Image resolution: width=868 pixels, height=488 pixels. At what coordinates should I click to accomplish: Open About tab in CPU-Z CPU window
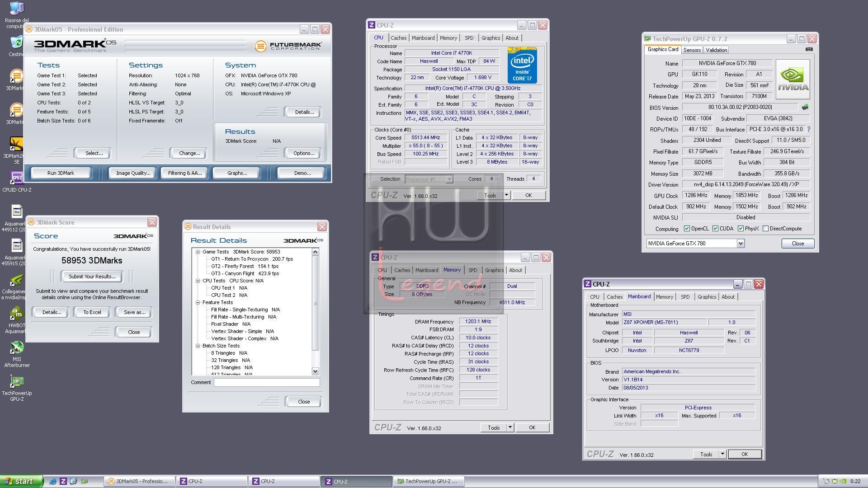click(x=512, y=38)
